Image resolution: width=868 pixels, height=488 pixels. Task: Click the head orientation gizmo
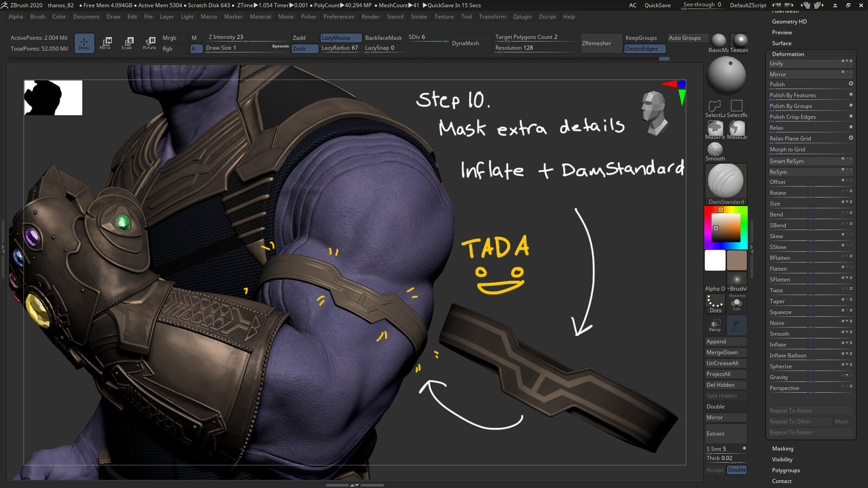coord(654,113)
